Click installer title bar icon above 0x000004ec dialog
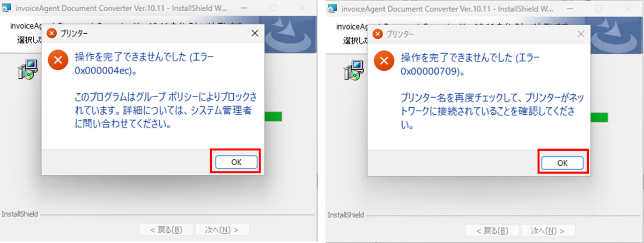This screenshot has width=644, height=243. point(6,8)
